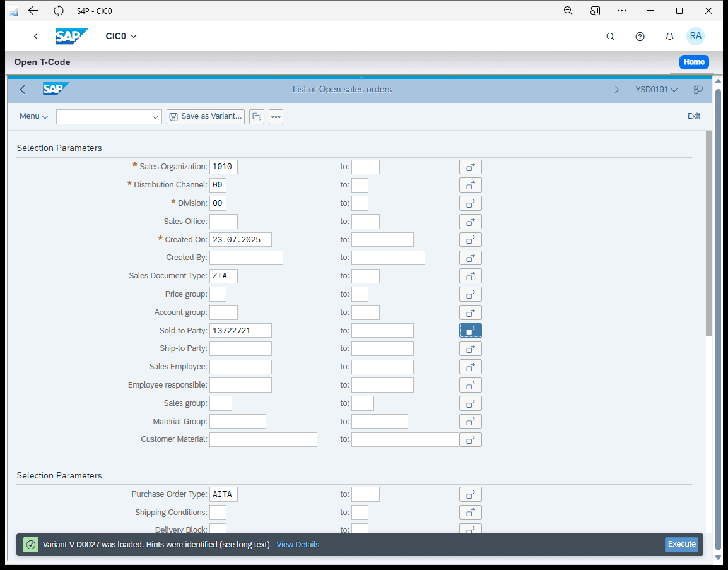Click the Execute button
Viewport: 728px width, 570px height.
(x=681, y=545)
